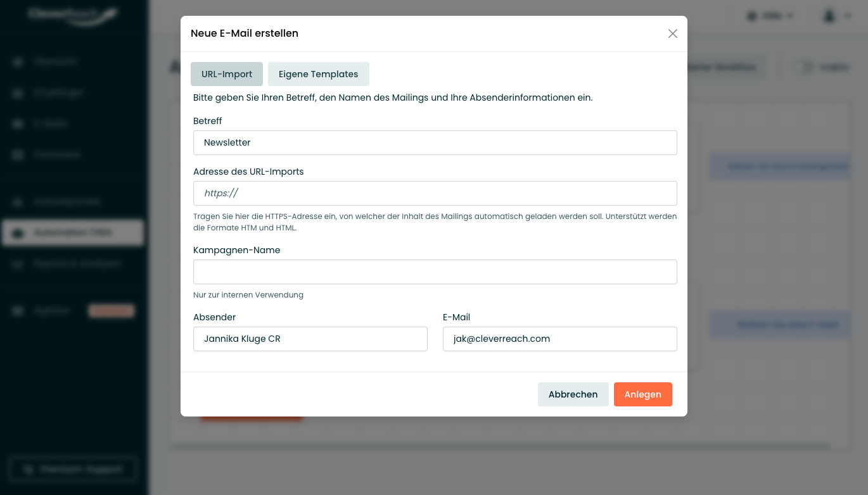Click the Betreff field containing Newsletter

[x=435, y=142]
